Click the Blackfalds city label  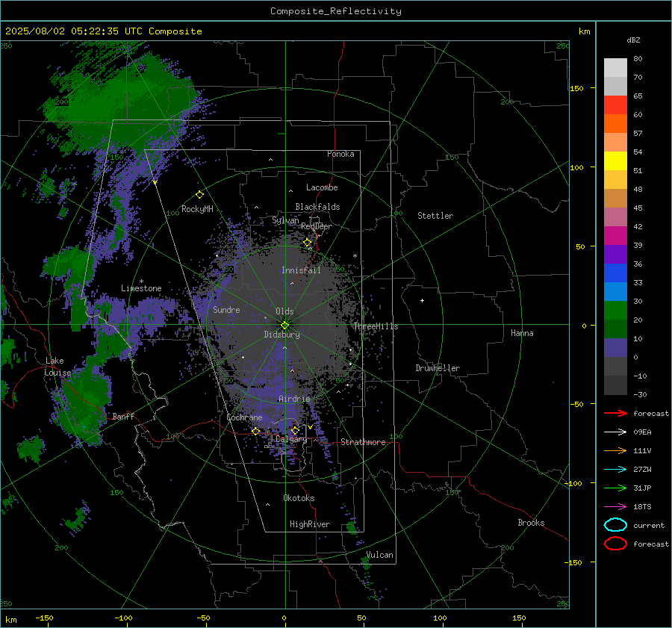click(317, 207)
